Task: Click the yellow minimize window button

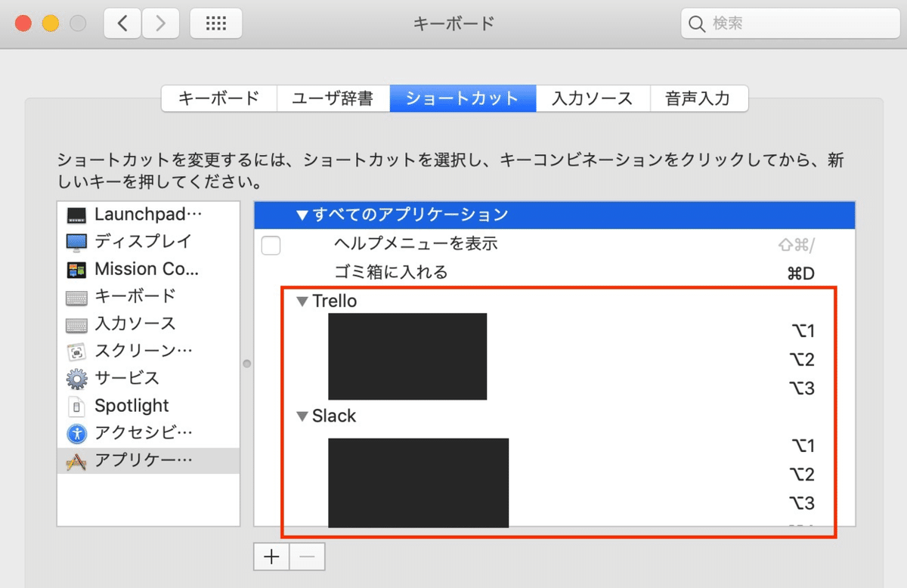Action: 50,23
